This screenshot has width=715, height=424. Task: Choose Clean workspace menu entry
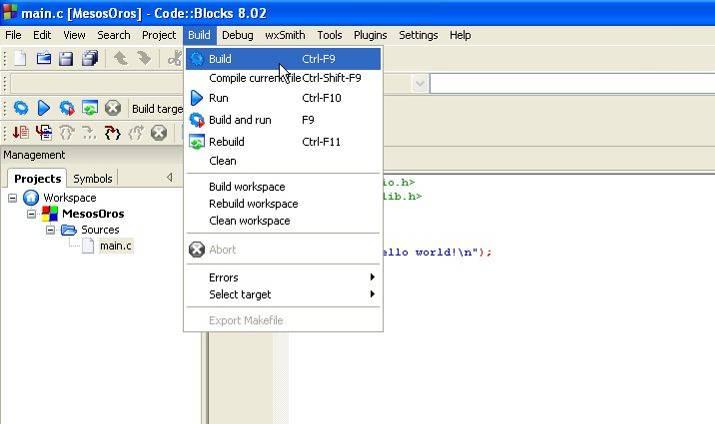[283, 221]
